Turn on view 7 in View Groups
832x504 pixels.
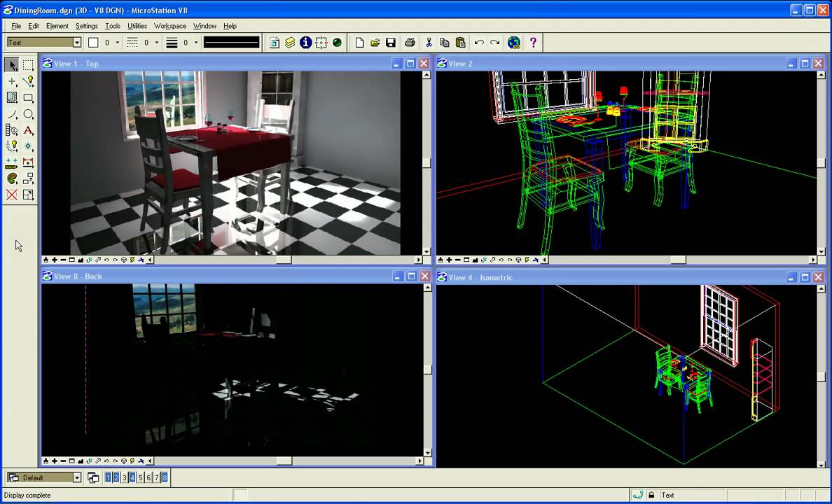coord(157,477)
